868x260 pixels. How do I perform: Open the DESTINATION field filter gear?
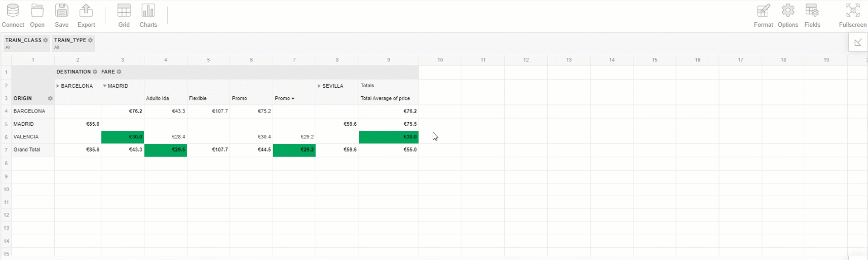point(95,72)
